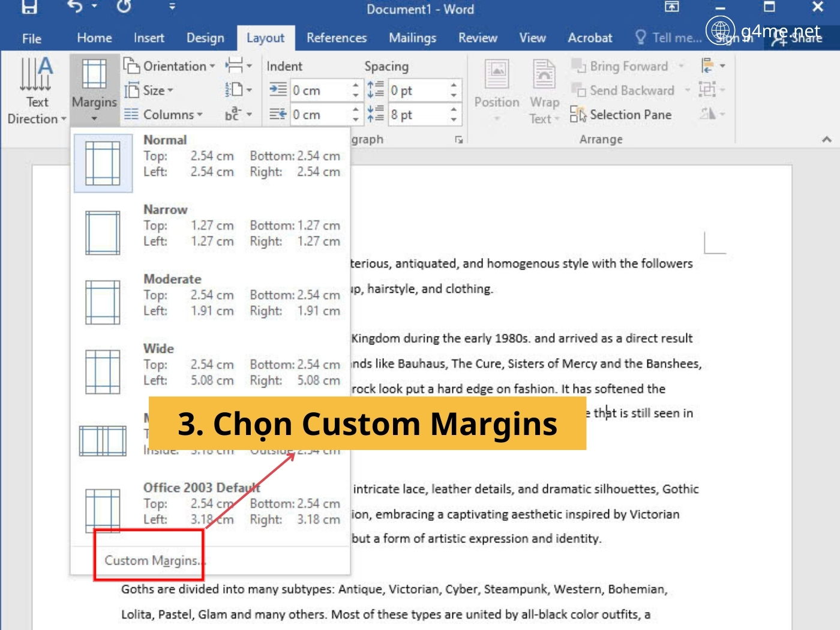Open the Align objects dropdown icon
Screen dimensions: 840x630
(713, 65)
